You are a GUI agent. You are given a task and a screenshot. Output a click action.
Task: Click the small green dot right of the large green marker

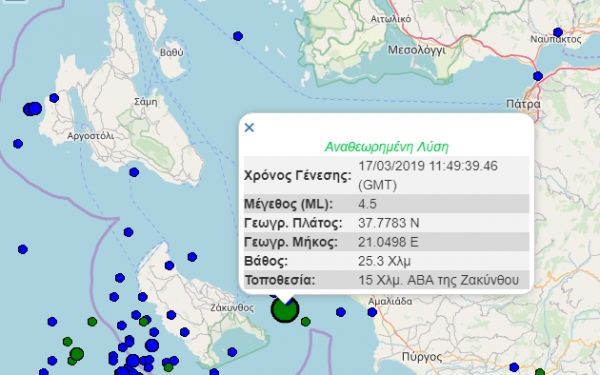tap(305, 322)
